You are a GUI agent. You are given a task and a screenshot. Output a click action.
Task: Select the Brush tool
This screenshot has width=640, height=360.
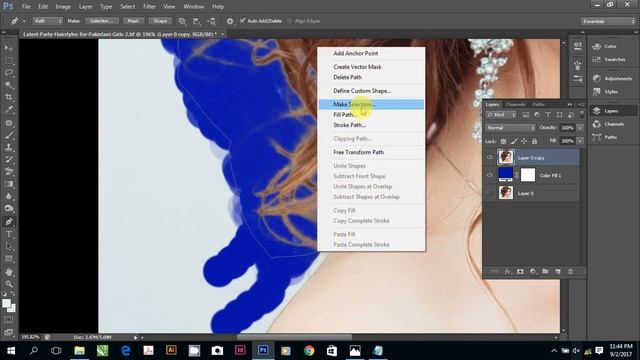(x=9, y=135)
